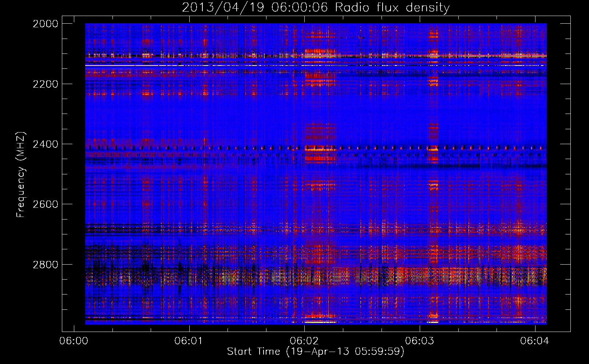Select the 2000 frequency axis label
This screenshot has width=589, height=364.
tap(46, 24)
